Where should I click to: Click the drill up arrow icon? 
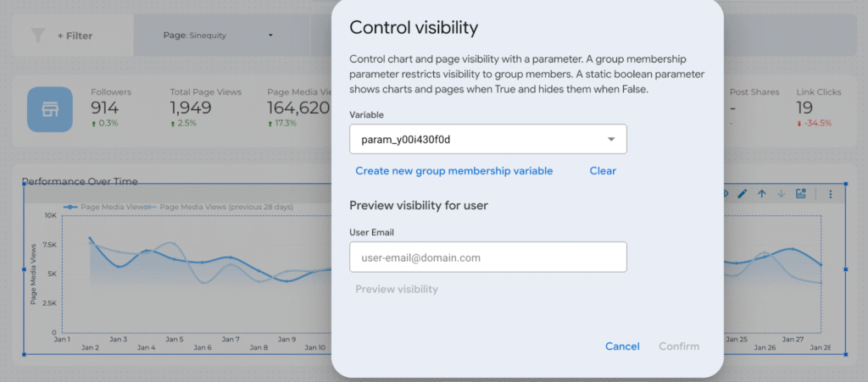point(762,194)
